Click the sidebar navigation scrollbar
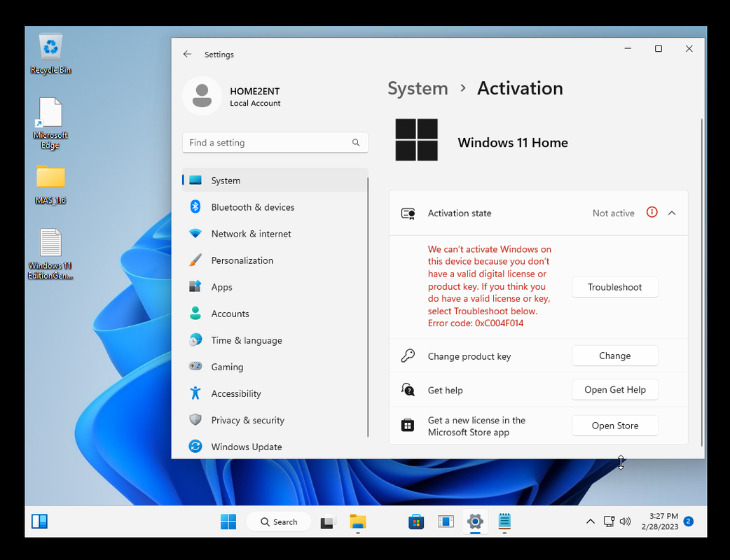The height and width of the screenshot is (560, 730). point(368,307)
